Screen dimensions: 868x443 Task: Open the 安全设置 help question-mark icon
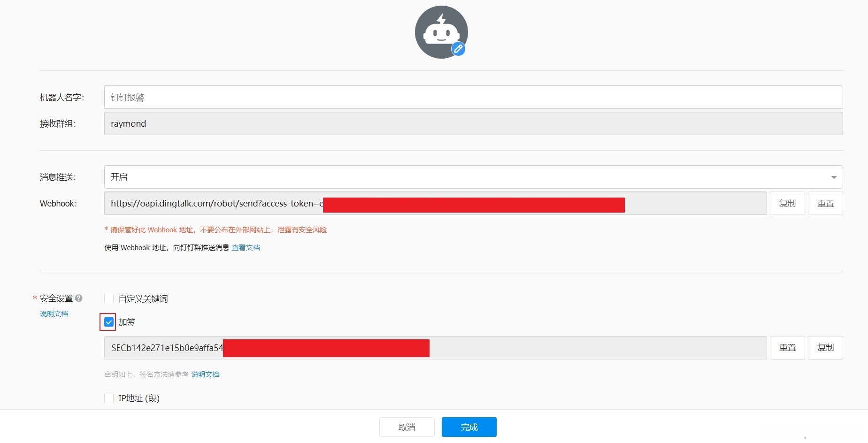pyautogui.click(x=79, y=298)
